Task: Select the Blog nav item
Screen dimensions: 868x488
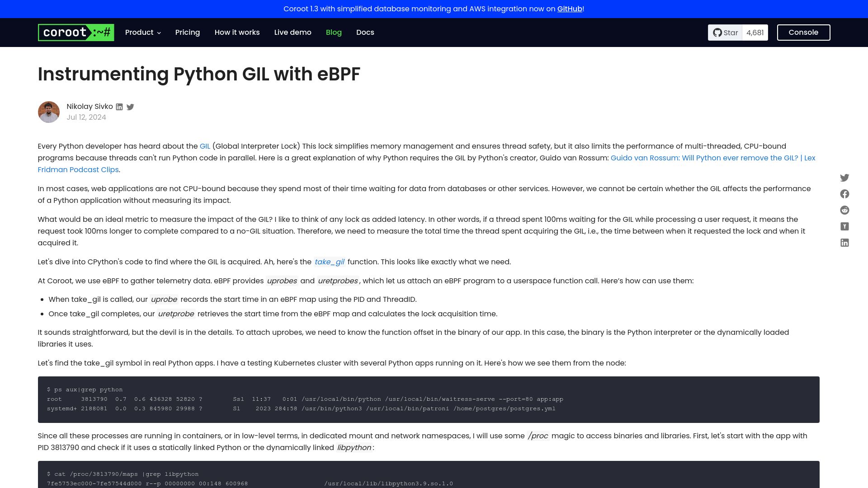Action: coord(334,33)
